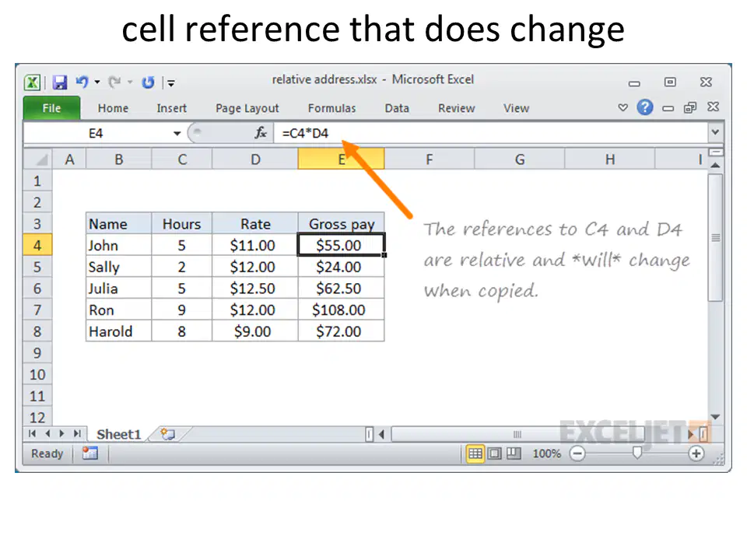Select the cell containing $108.00
Screen dimensions: 747x560
341,310
